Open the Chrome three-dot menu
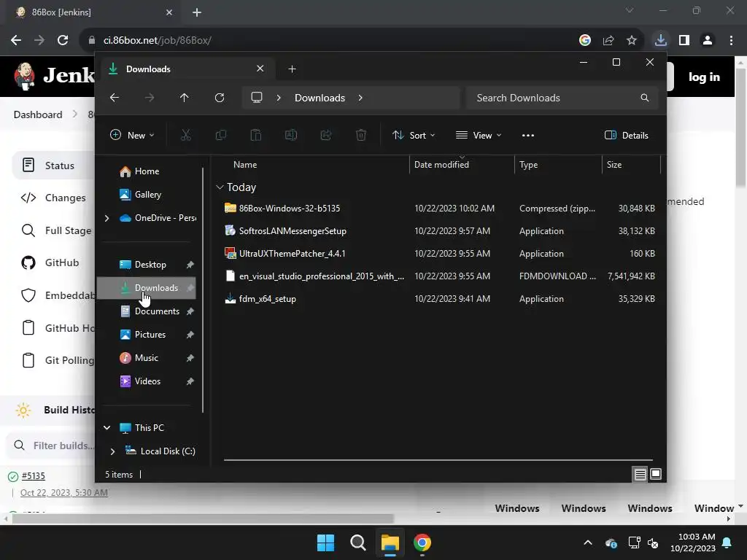 click(x=731, y=40)
